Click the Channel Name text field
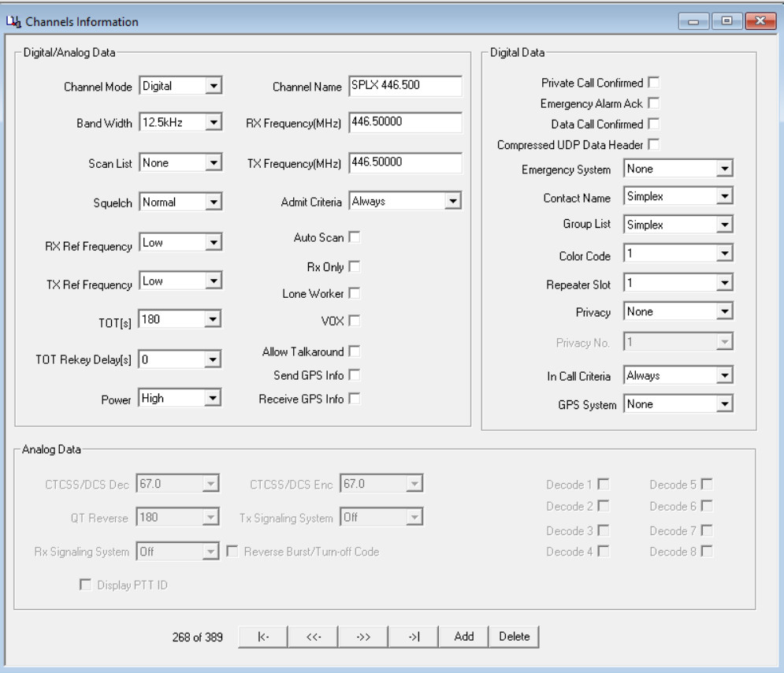This screenshot has height=673, width=784. point(404,86)
